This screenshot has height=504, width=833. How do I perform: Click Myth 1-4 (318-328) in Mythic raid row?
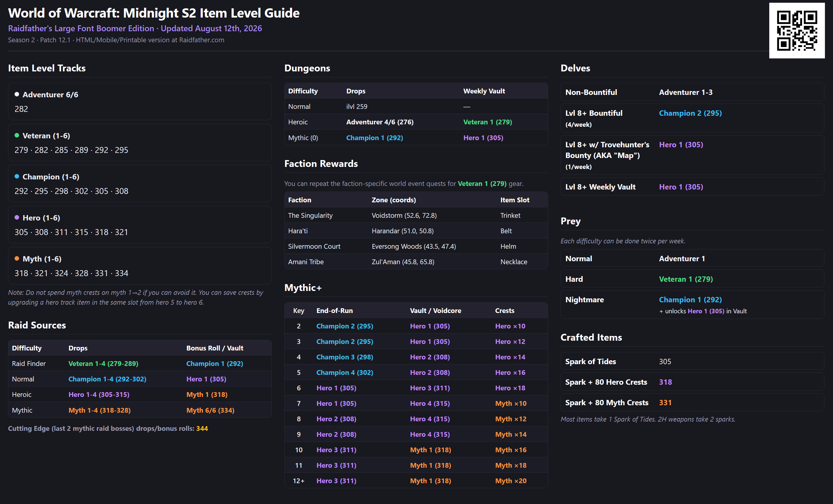click(x=99, y=410)
